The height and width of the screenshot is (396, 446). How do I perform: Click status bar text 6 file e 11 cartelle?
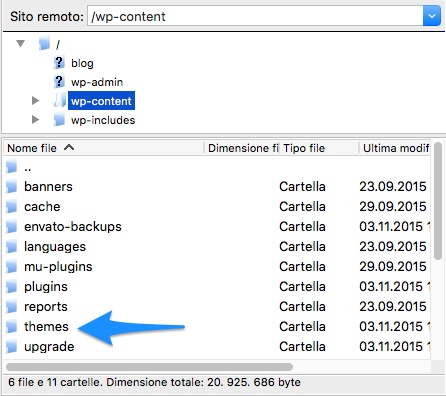pos(55,382)
